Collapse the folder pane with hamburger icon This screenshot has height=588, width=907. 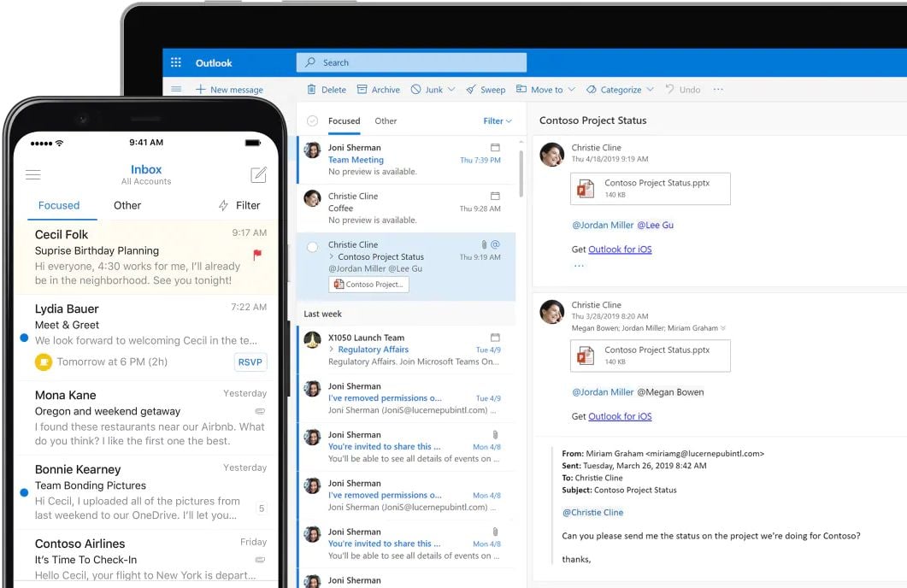176,90
